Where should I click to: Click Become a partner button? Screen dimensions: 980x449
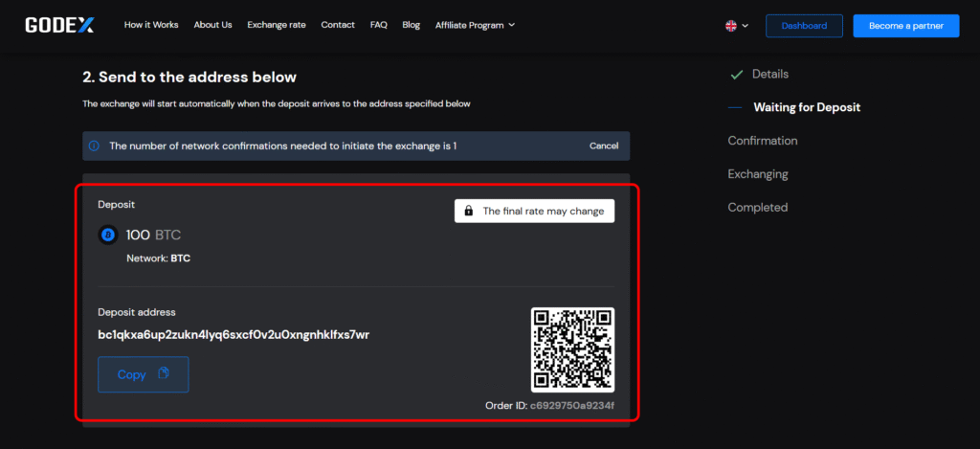point(905,26)
